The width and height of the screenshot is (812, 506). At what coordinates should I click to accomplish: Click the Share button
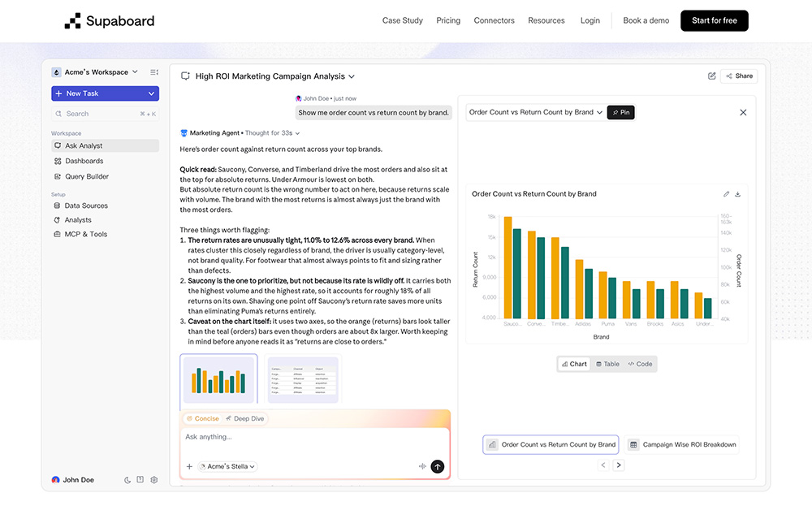coord(739,76)
